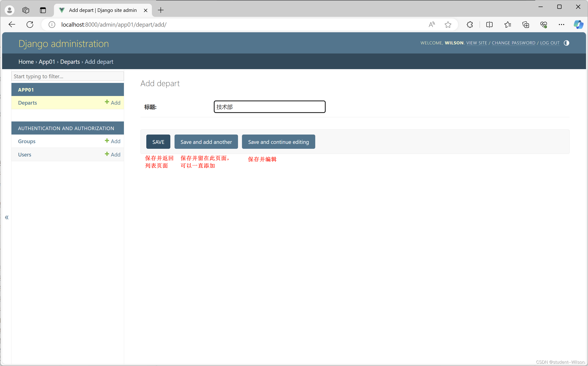The width and height of the screenshot is (588, 366).
Task: Toggle the dark/light theme contrast icon
Action: (566, 43)
